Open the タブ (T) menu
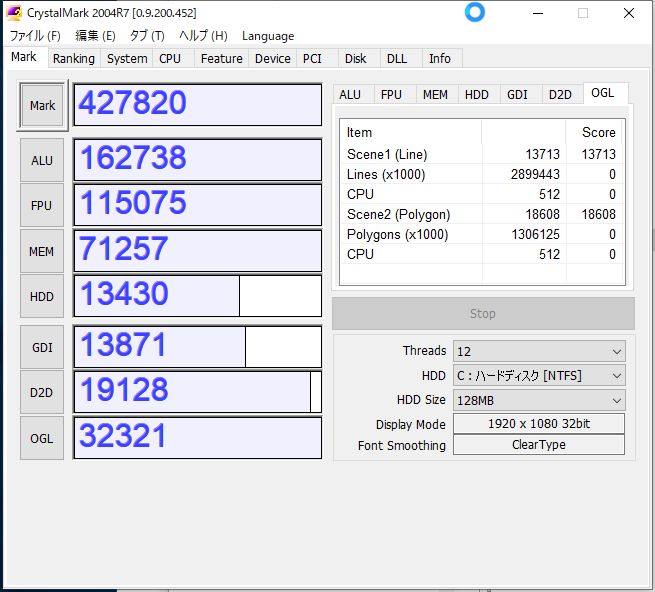This screenshot has height=592, width=655. click(147, 36)
